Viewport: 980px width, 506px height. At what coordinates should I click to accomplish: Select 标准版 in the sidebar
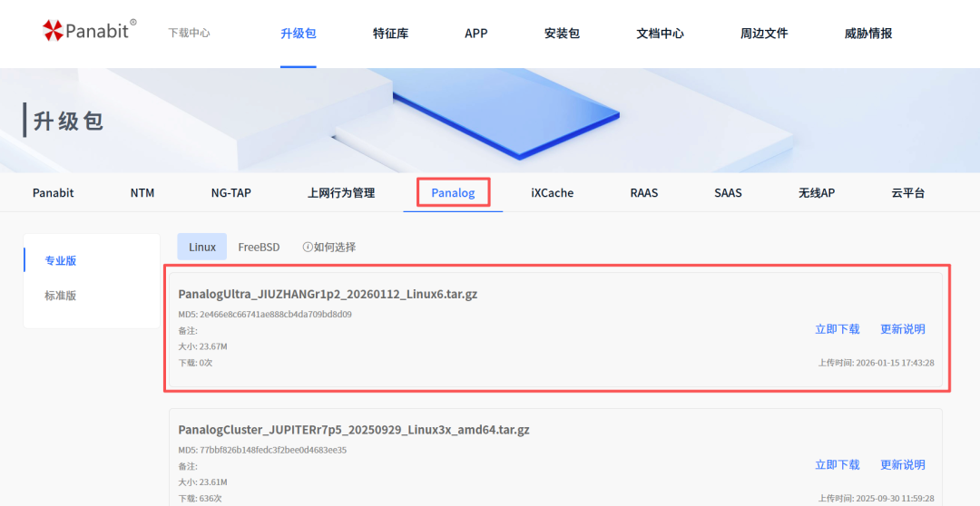[x=61, y=296]
